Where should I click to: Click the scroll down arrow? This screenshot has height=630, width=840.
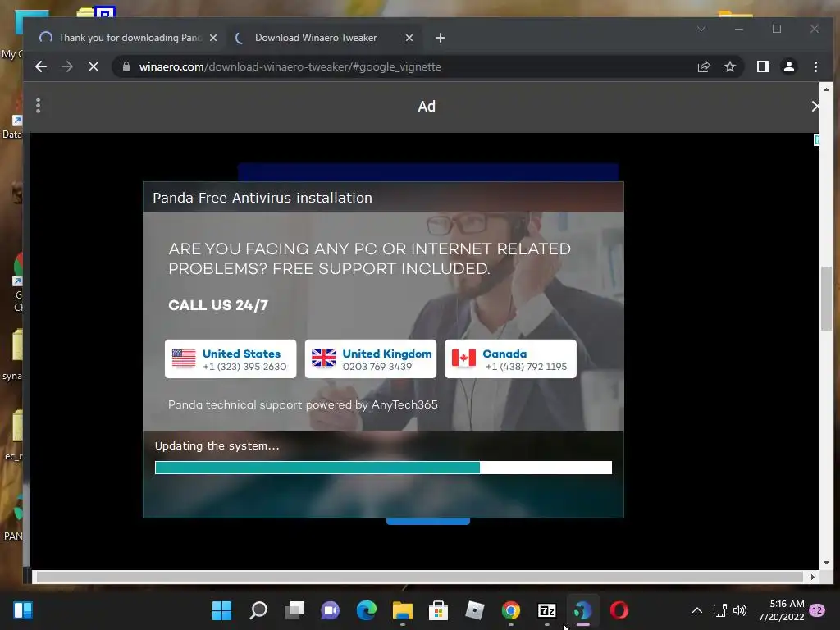826,563
